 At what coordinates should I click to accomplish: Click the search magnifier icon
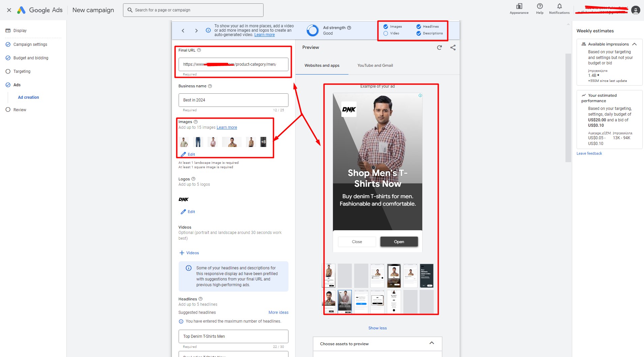130,10
